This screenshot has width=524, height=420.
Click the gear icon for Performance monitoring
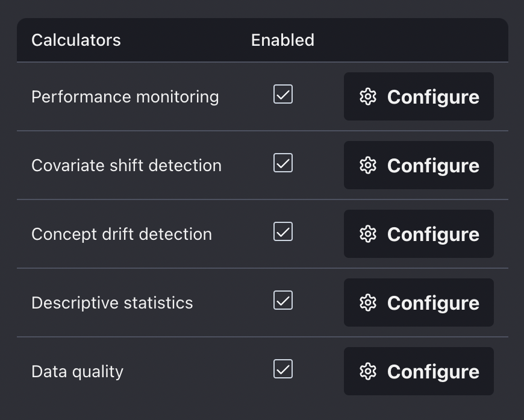[368, 96]
